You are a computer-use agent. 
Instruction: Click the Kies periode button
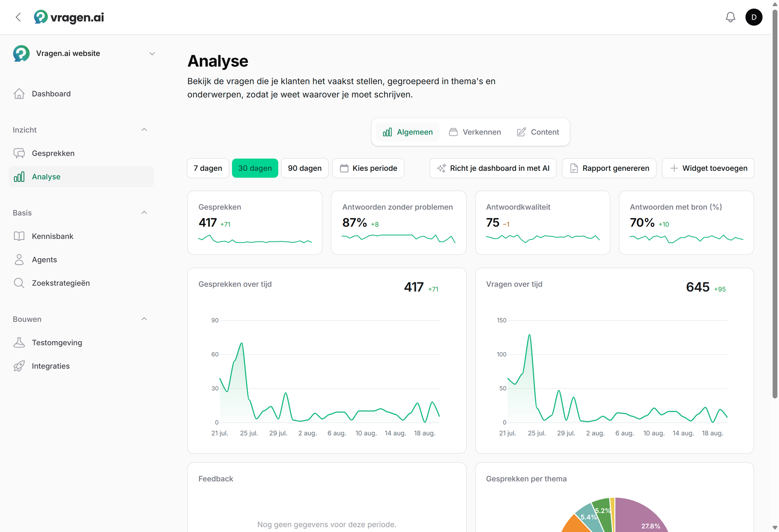click(368, 168)
